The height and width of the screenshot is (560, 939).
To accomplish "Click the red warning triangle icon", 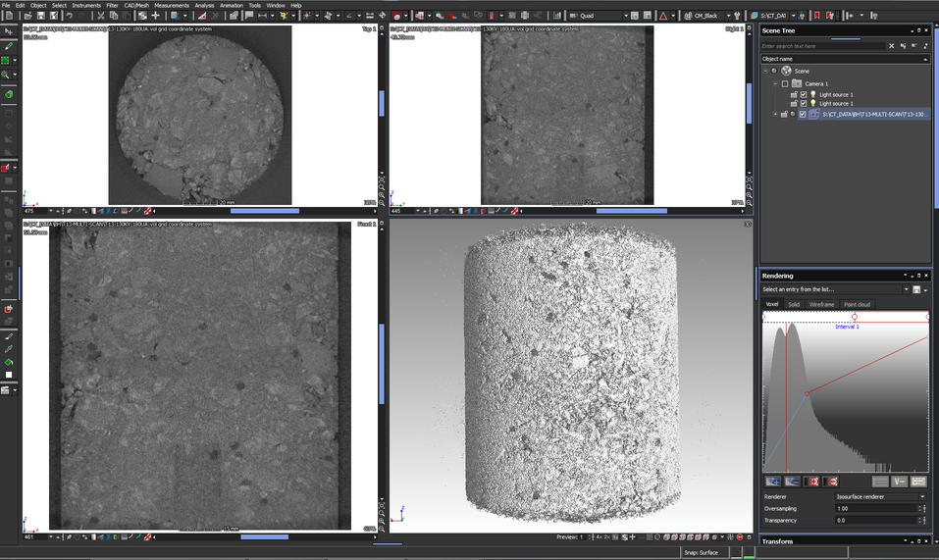I will click(x=663, y=16).
